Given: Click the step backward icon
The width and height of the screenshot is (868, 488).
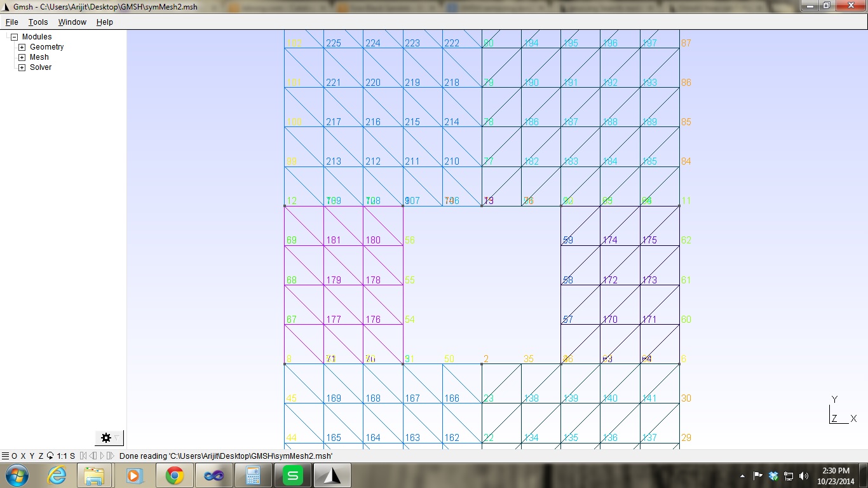Looking at the screenshot, I should point(93,456).
